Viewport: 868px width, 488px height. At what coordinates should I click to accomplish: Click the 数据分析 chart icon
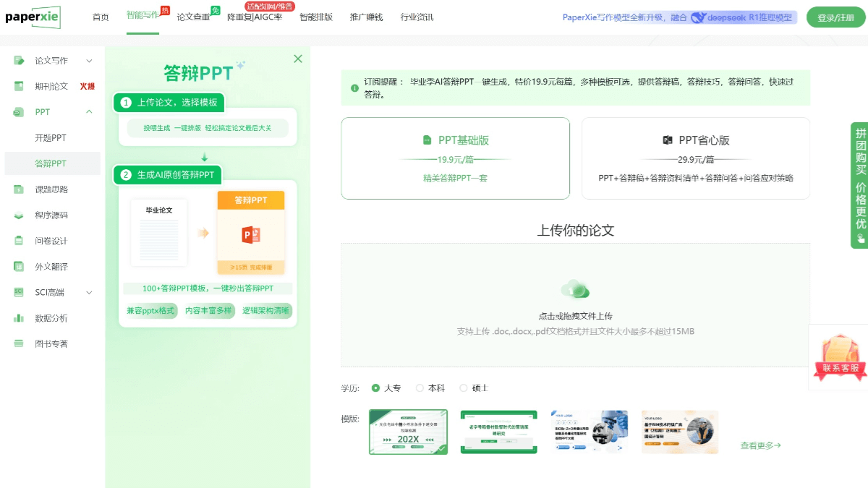[20, 318]
